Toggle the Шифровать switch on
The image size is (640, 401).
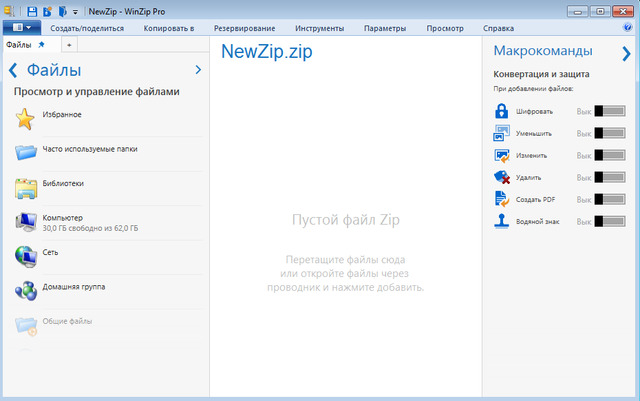[610, 111]
